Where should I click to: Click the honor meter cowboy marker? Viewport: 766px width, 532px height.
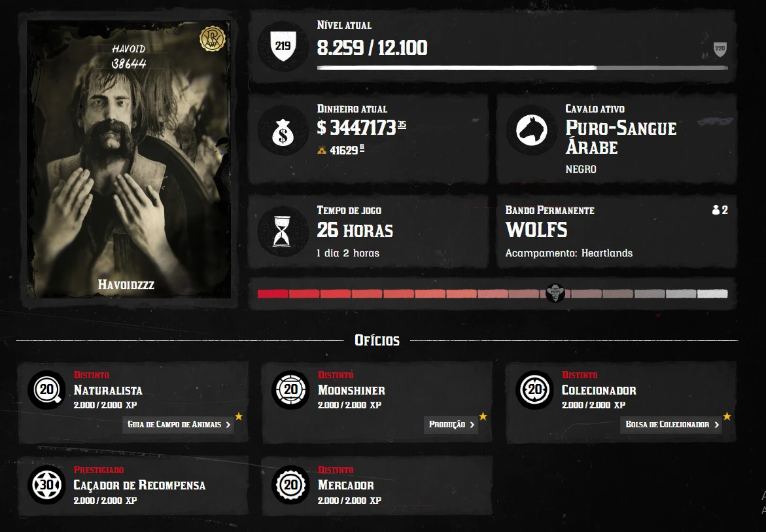(x=555, y=293)
